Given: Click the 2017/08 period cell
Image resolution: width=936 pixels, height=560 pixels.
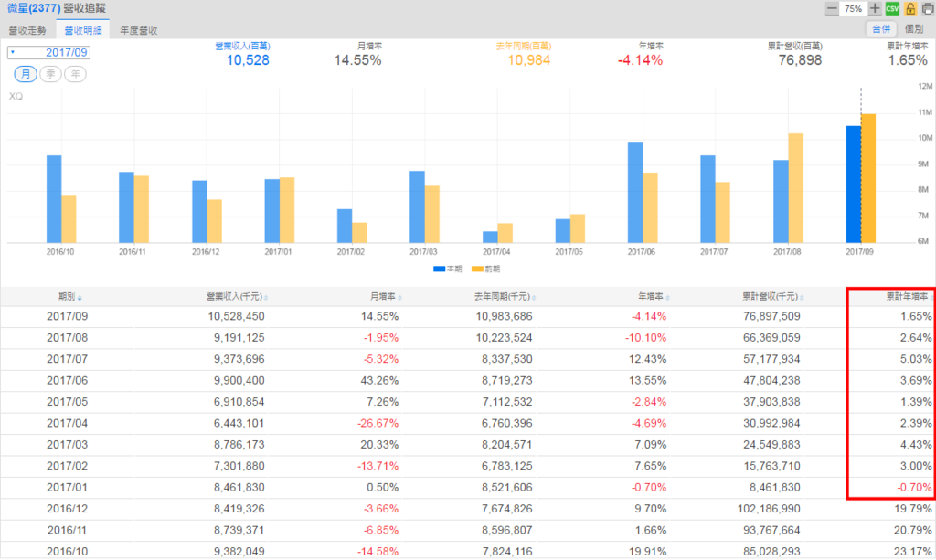Looking at the screenshot, I should pos(67,338).
